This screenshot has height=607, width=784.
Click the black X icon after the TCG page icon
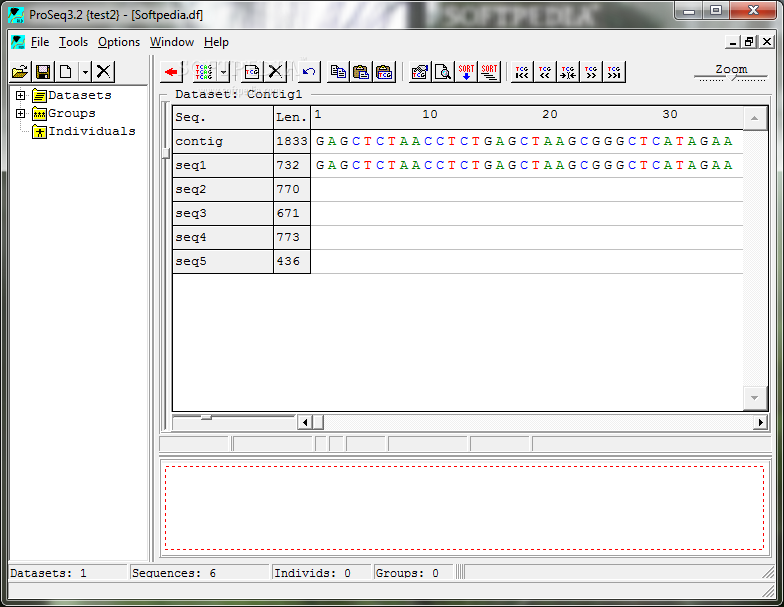[275, 72]
